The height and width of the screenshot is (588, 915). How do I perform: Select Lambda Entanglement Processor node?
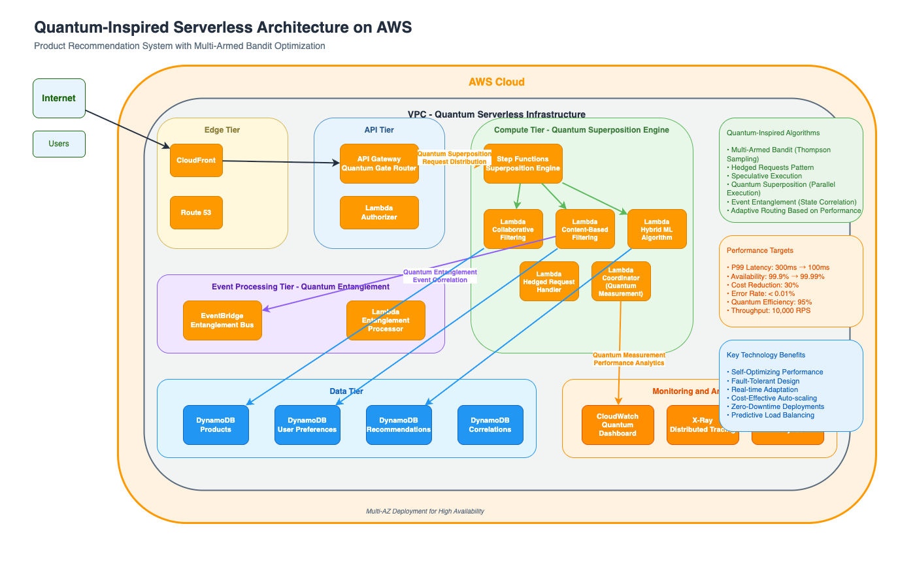click(x=386, y=320)
